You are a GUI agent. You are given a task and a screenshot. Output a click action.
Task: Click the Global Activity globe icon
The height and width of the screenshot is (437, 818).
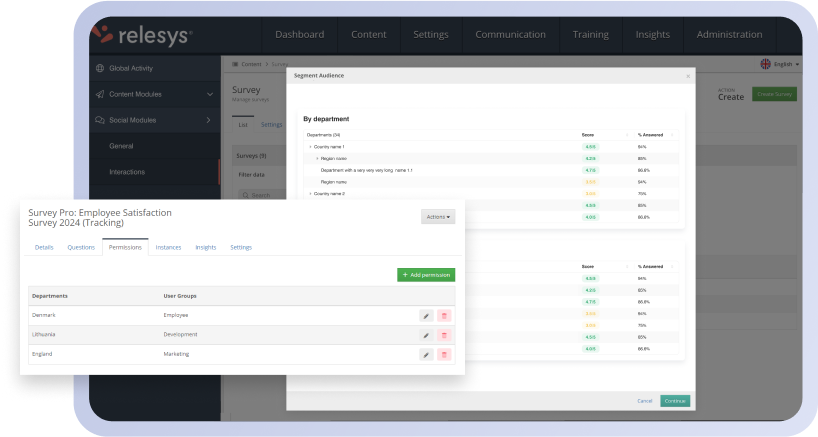click(100, 69)
